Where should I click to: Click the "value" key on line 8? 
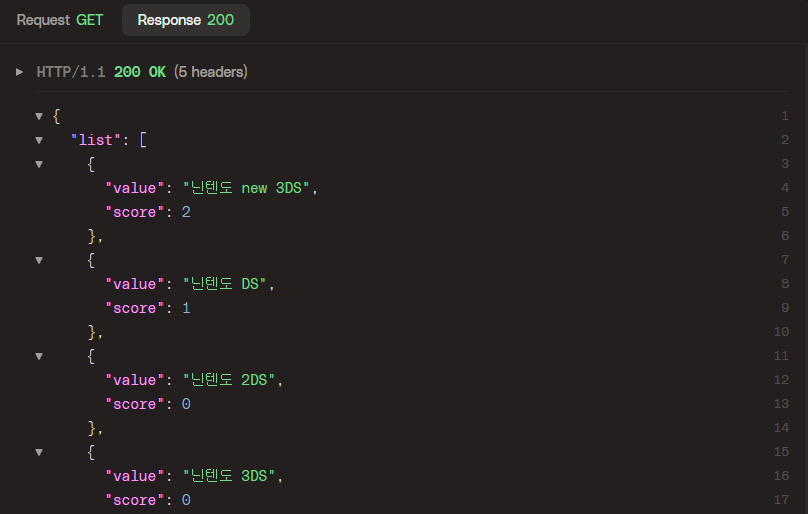pos(134,284)
